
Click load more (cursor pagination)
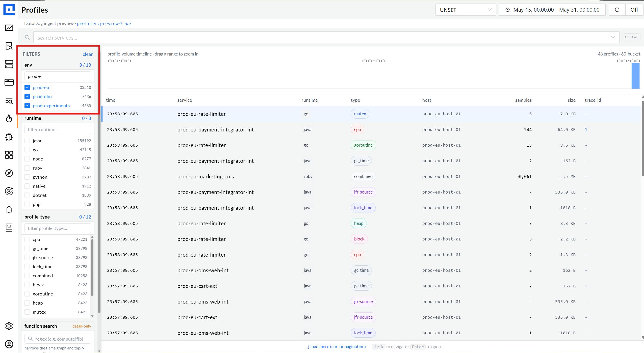click(x=336, y=347)
